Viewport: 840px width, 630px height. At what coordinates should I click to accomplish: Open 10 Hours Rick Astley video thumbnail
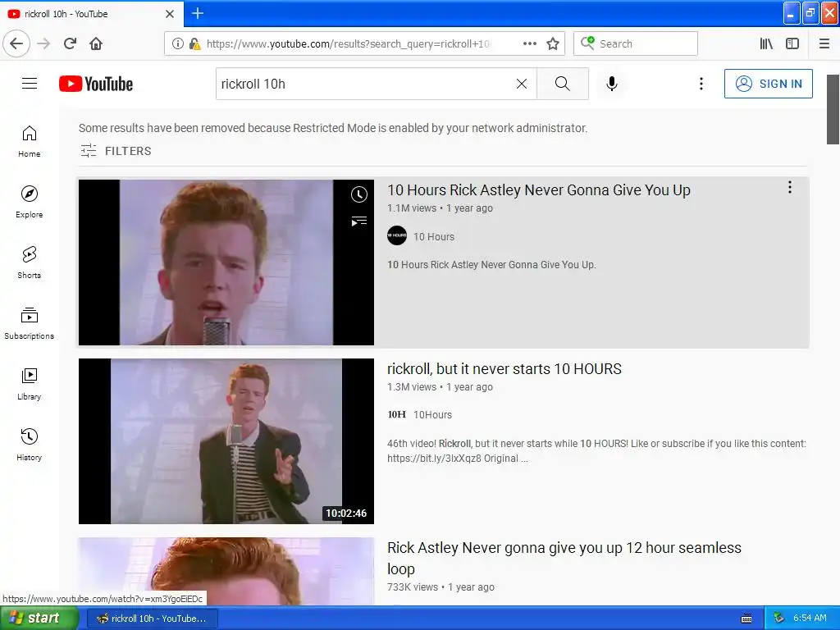(226, 262)
